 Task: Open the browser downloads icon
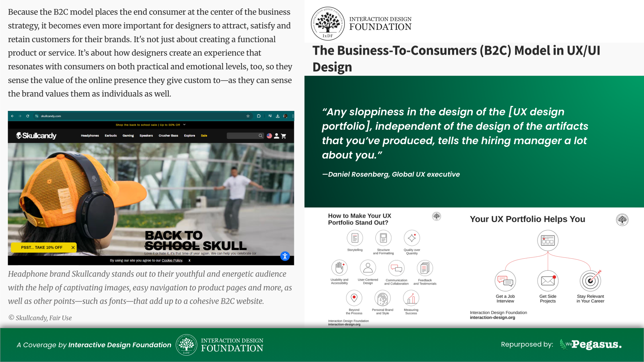[x=278, y=116]
